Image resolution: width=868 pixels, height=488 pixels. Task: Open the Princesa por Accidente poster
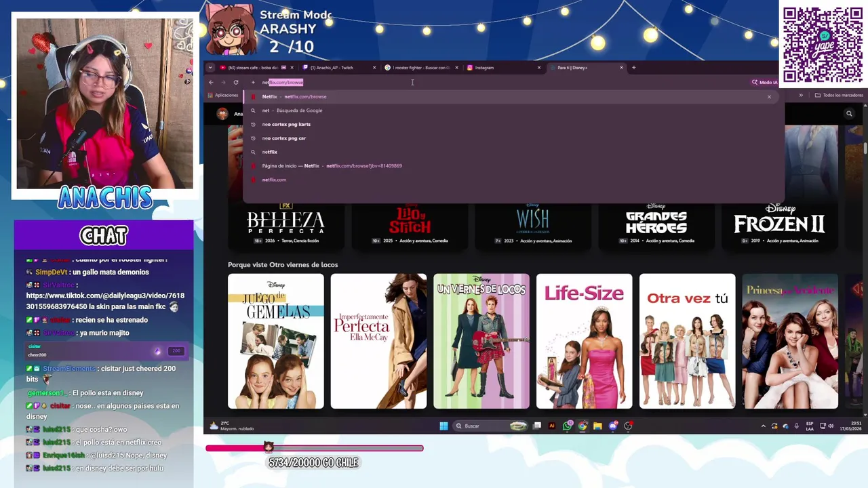click(790, 341)
